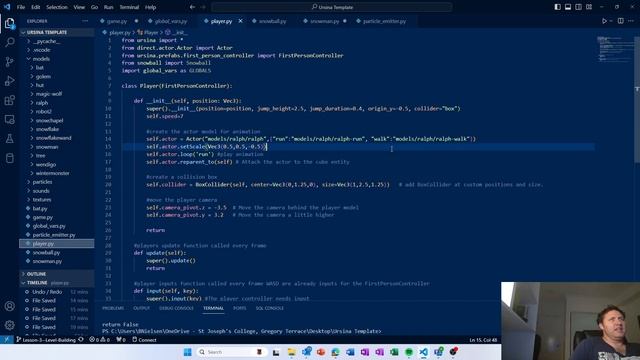The width and height of the screenshot is (640, 360).
Task: Go back with the title bar arrow
Action: click(192, 7)
